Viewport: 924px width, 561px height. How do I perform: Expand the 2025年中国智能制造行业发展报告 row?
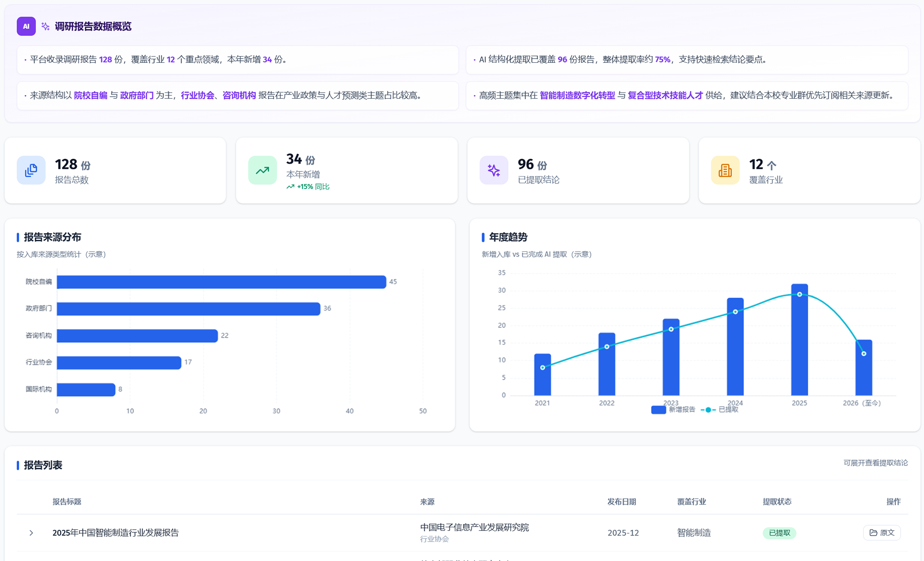(31, 532)
